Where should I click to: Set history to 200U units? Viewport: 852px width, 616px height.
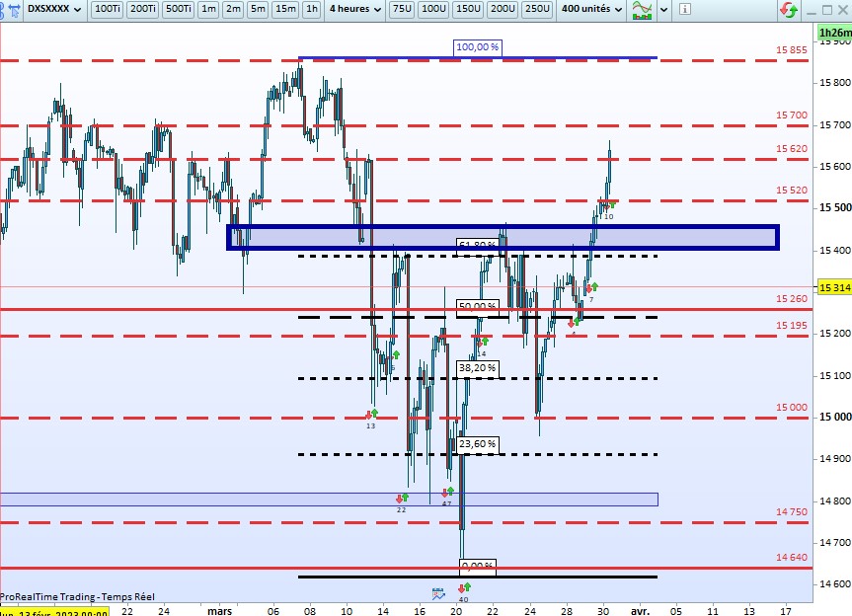[x=503, y=9]
